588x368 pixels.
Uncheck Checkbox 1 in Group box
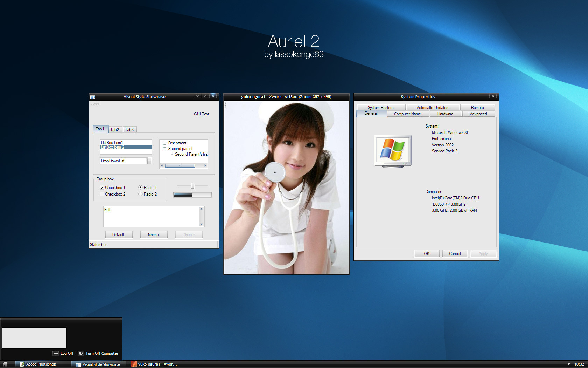point(102,188)
